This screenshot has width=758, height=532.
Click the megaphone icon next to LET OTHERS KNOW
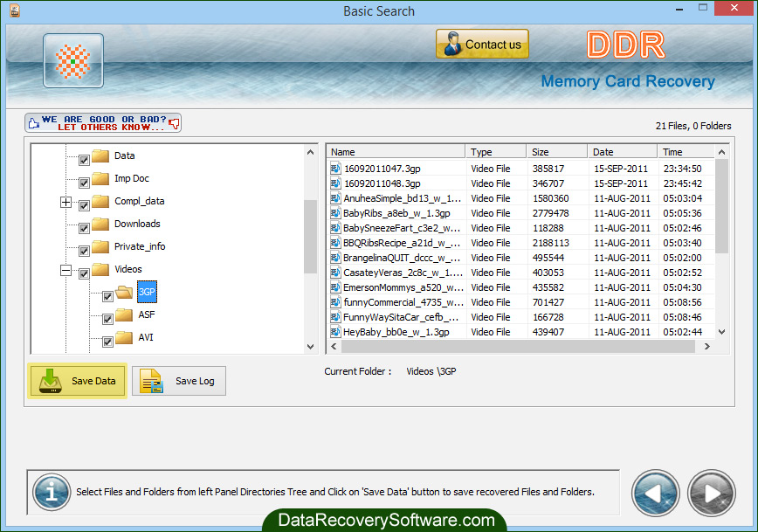[175, 123]
